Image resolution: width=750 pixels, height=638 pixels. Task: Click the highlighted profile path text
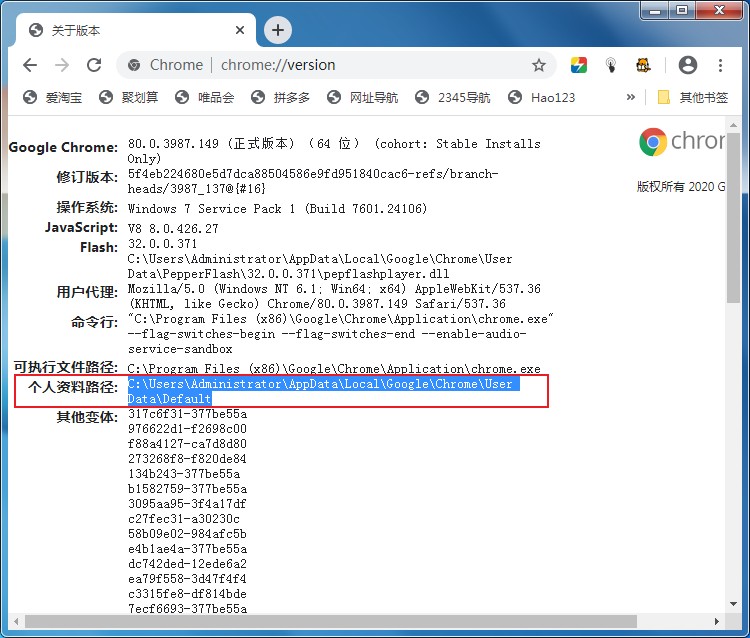click(x=324, y=391)
